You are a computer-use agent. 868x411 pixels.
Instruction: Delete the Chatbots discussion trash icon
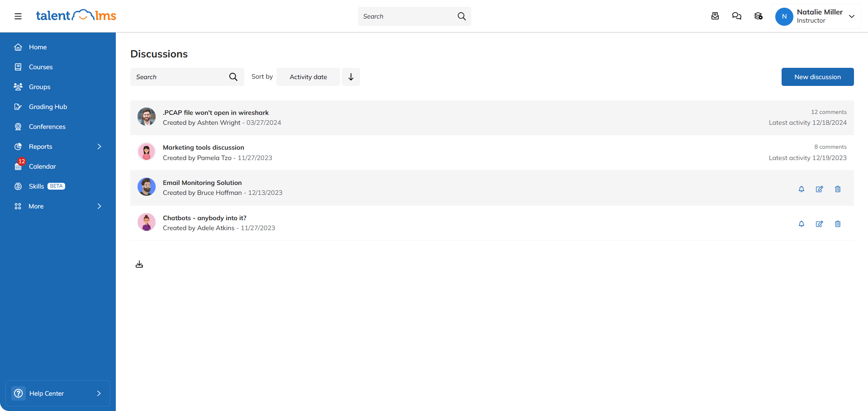point(838,224)
